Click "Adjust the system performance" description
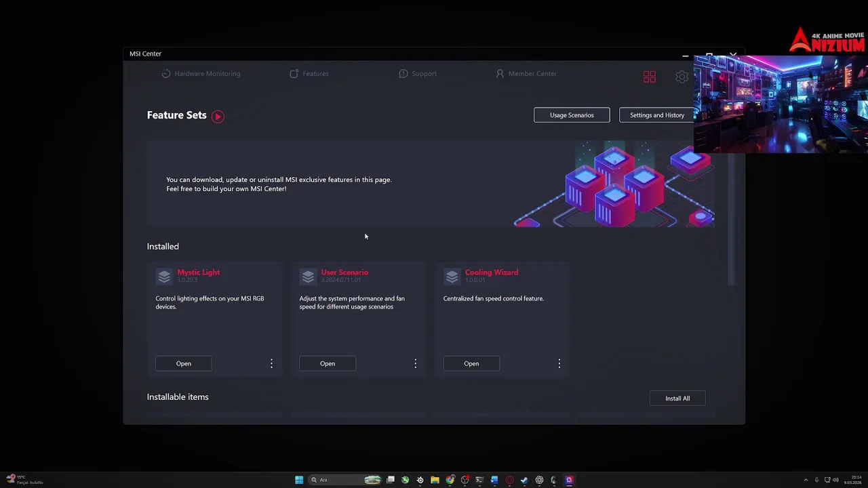 point(352,302)
